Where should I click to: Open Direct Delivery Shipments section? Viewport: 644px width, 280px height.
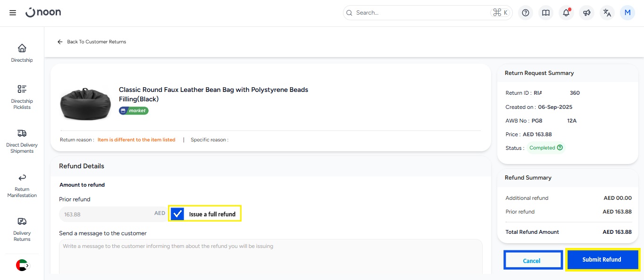click(x=22, y=141)
